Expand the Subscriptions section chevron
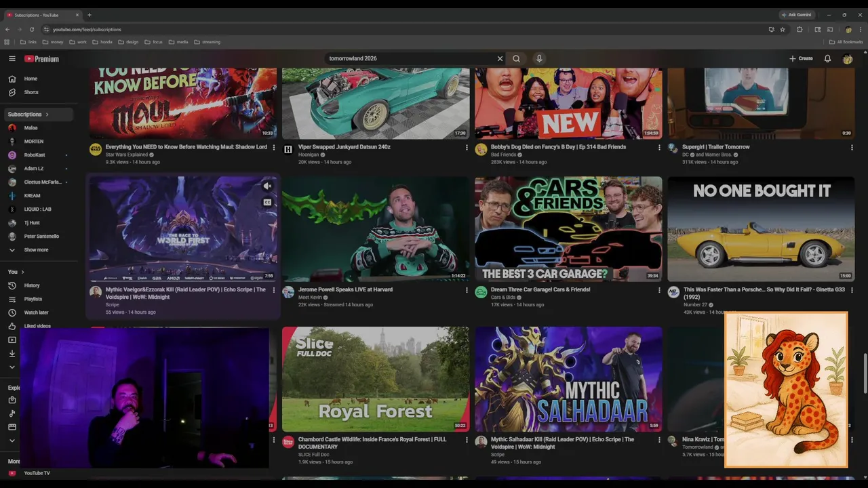Screen dimensions: 868x488 (47, 115)
